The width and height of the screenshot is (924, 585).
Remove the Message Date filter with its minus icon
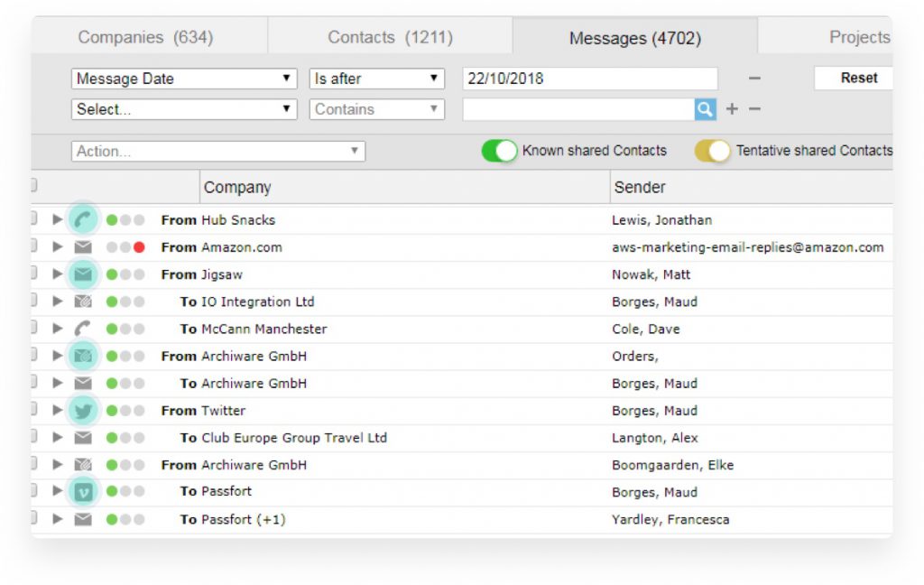[754, 78]
